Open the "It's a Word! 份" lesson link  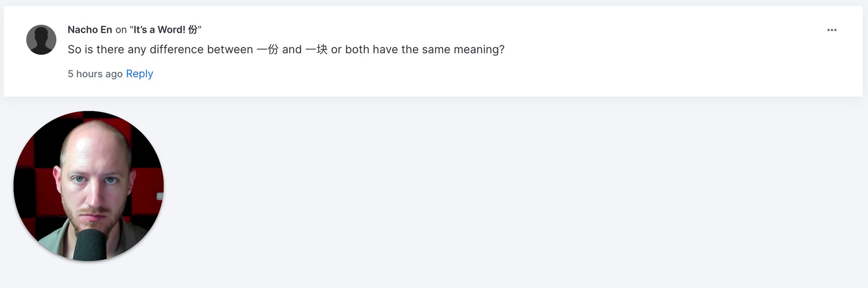pyautogui.click(x=165, y=30)
